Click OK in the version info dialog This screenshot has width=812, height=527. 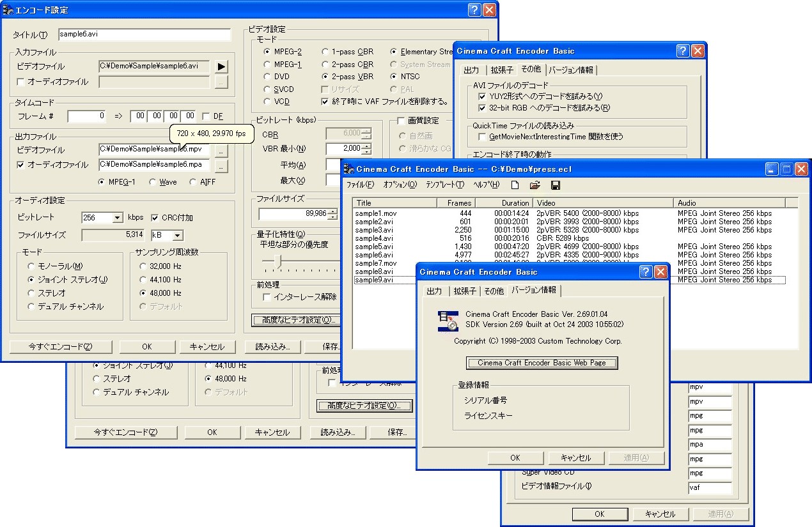point(515,458)
